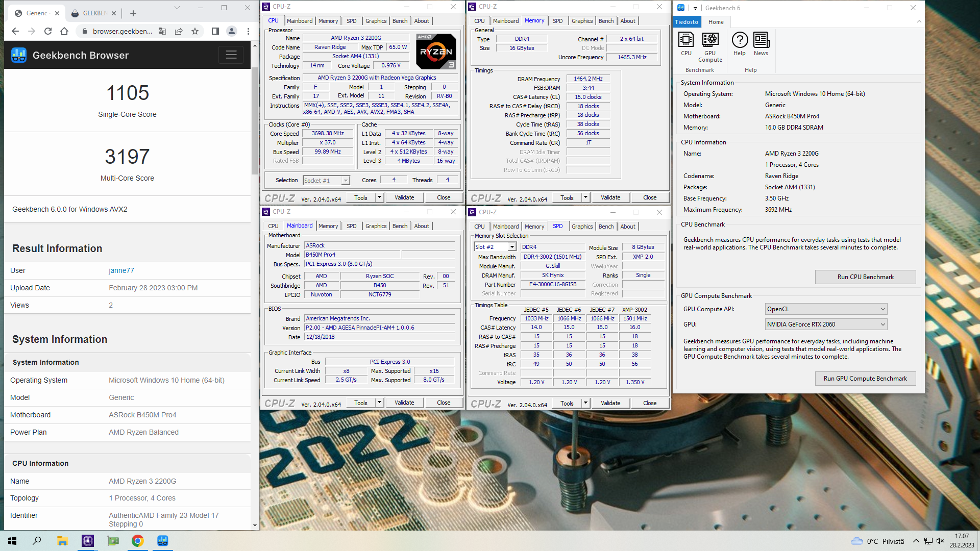
Task: Open a new browser tab
Action: tap(133, 13)
